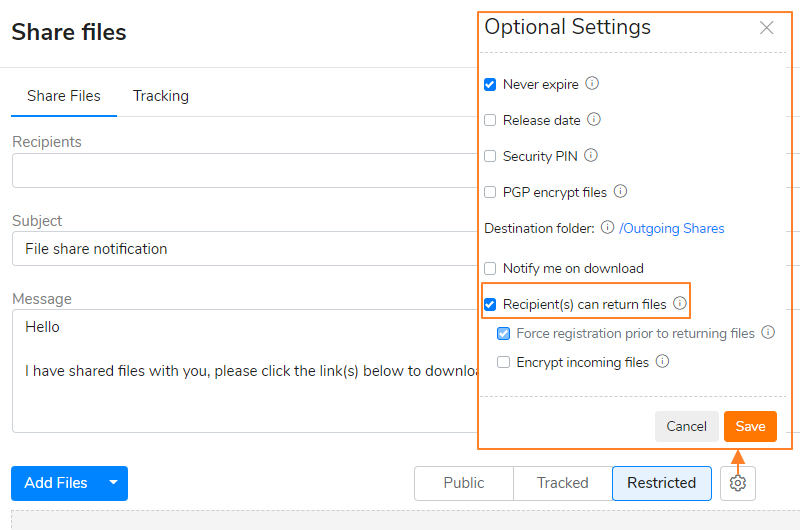Save the optional settings
This screenshot has height=530, width=800.
[x=750, y=426]
